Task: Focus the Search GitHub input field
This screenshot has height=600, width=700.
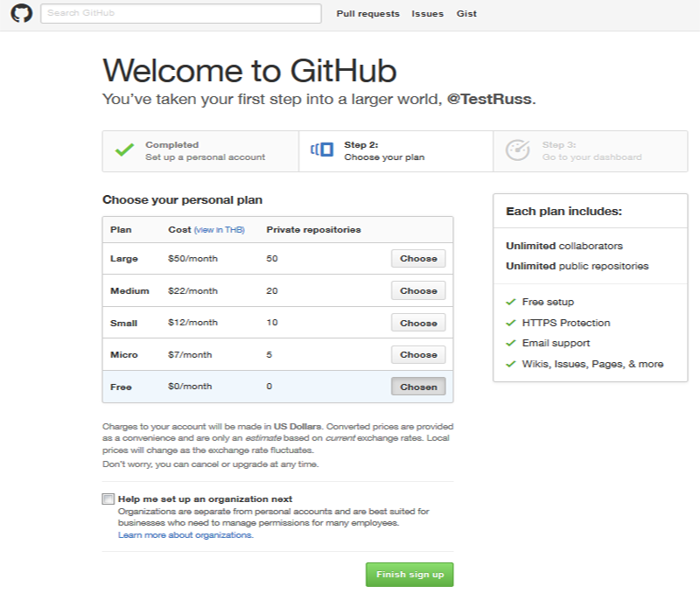Action: pos(181,13)
